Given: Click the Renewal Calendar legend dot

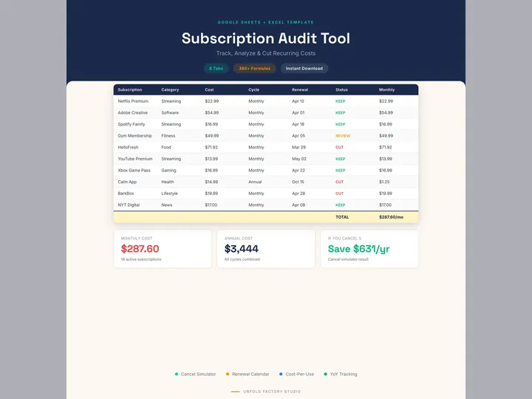Looking at the screenshot, I should click(228, 374).
